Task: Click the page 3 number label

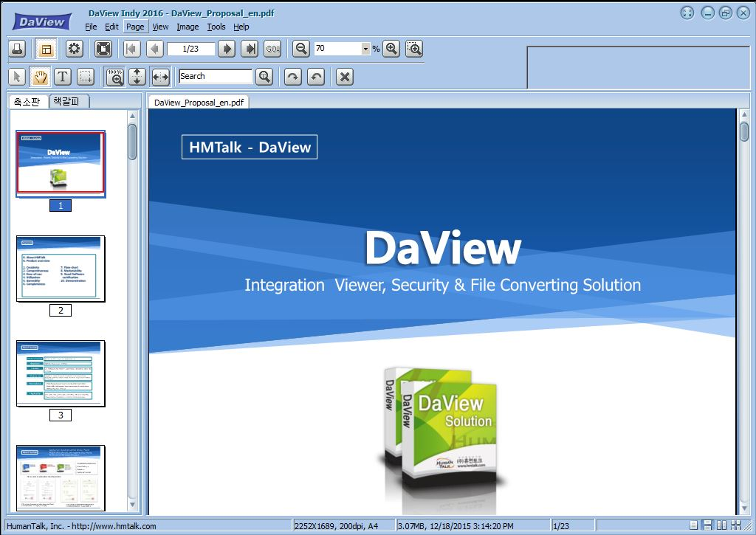Action: tap(61, 415)
